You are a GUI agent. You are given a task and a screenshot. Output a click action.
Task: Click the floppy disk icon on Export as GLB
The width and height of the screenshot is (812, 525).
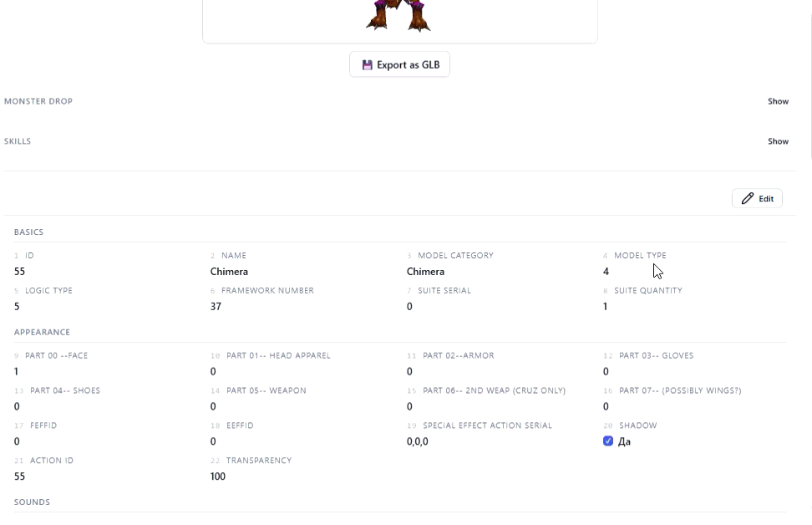point(367,65)
